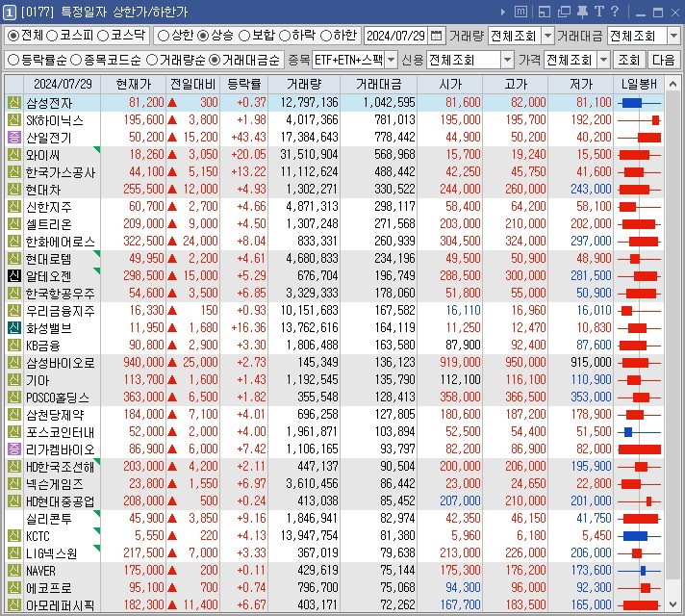685x616 pixels.
Task: Click stock name 한화에어로스
Action: [60, 242]
